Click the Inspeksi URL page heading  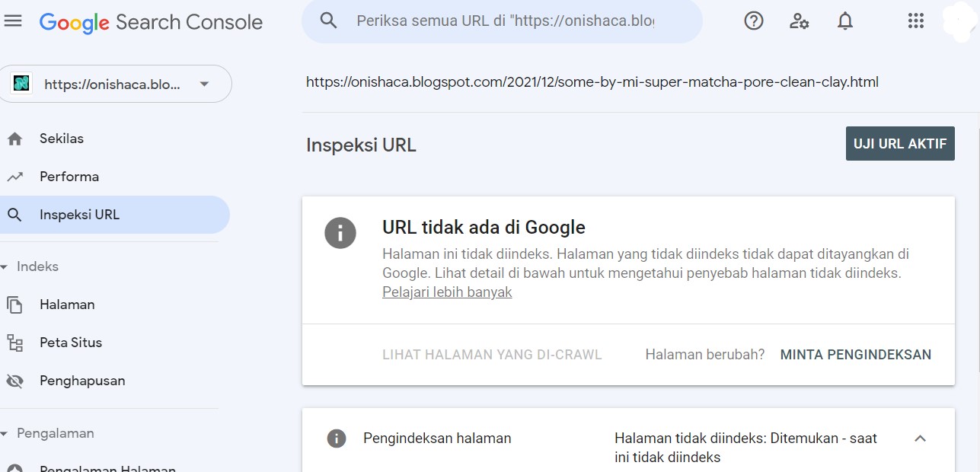click(x=361, y=145)
